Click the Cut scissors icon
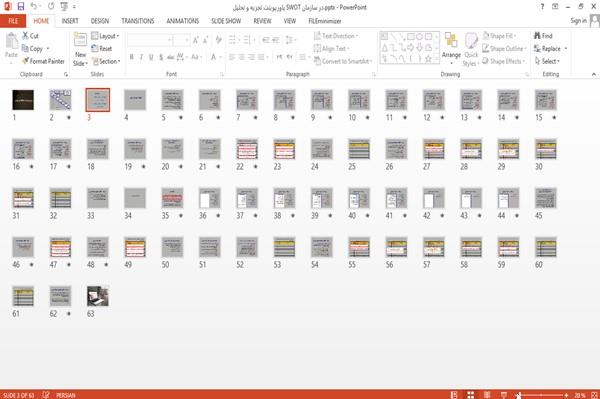 (x=25, y=36)
